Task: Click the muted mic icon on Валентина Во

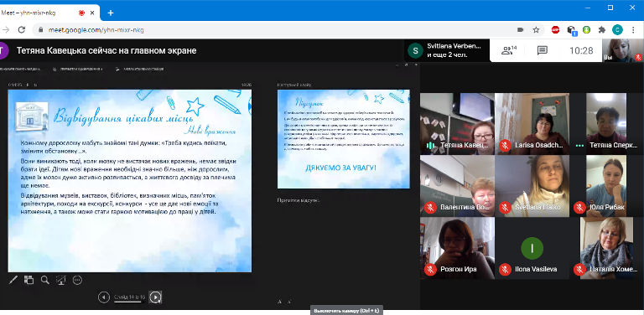Action: point(430,208)
